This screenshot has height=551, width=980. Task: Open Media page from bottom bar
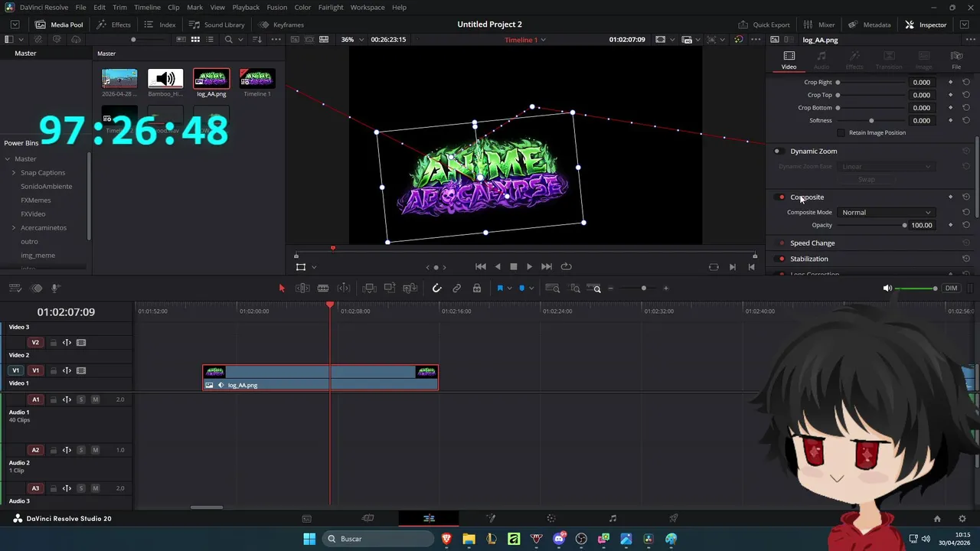(x=306, y=518)
